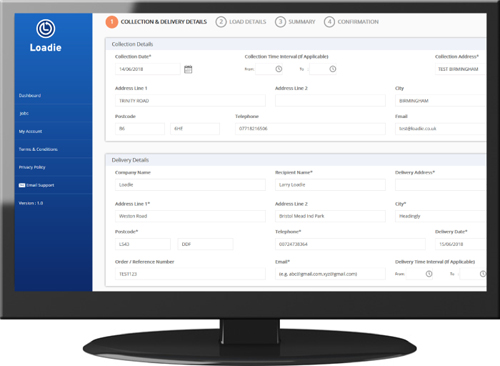Viewport: 500px width, 366px height.
Task: Click the Delivery Address field
Action: pos(440,185)
